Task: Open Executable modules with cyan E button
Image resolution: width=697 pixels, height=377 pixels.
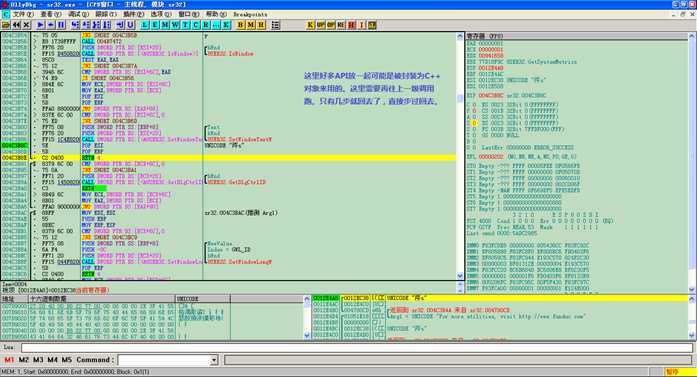Action: click(155, 25)
